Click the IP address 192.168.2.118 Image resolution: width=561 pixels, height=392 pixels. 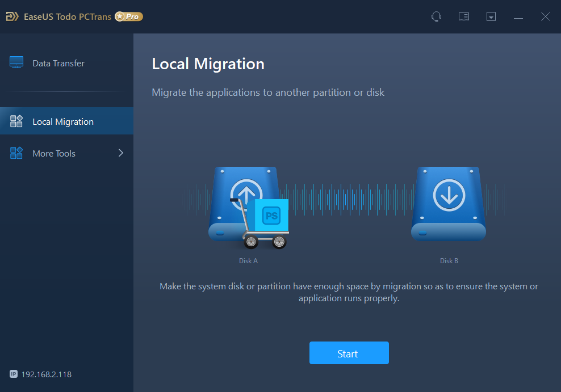tap(46, 374)
